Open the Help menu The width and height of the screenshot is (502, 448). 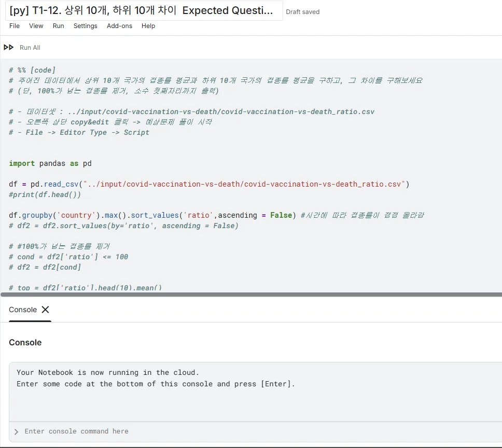(x=148, y=26)
